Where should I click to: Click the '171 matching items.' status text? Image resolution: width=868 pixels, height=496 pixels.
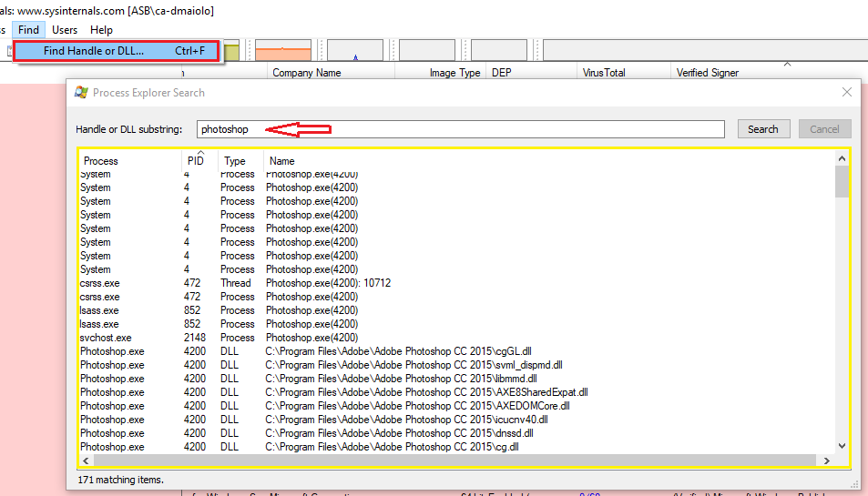pos(120,480)
